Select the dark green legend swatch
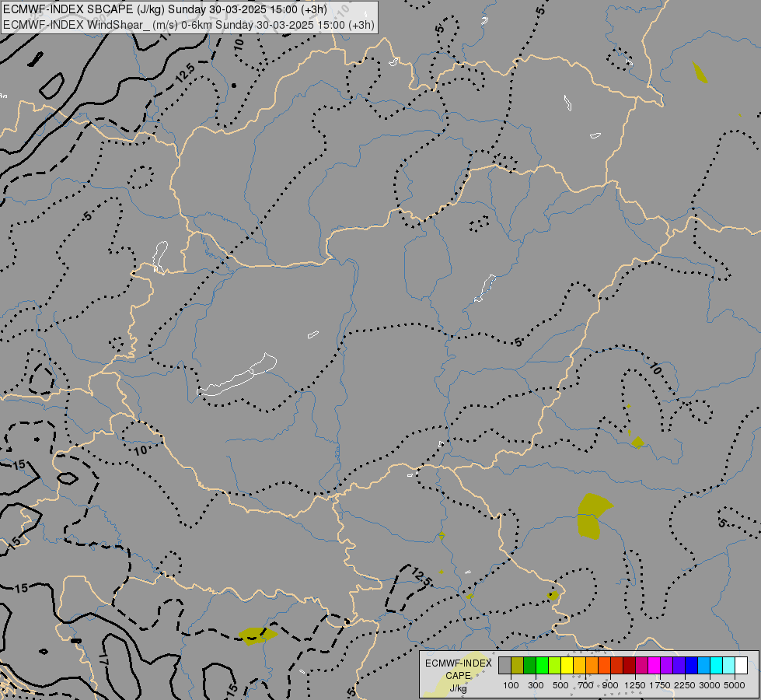 [x=530, y=666]
